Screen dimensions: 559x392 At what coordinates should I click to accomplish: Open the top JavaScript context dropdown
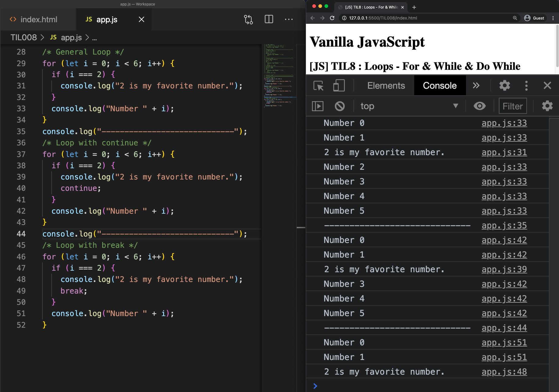(x=409, y=106)
